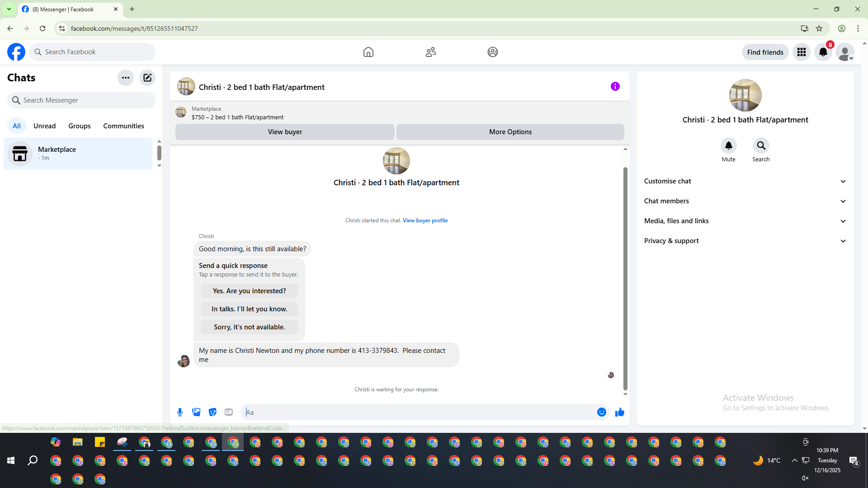The image size is (868, 488).
Task: Open the Windows Start menu
Action: point(11,460)
